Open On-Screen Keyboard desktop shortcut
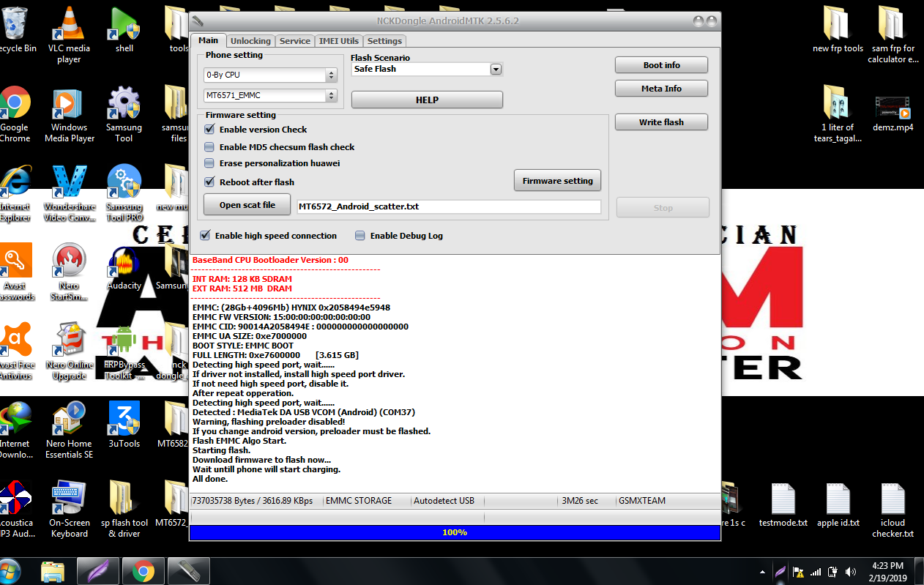Viewport: 924px width, 585px height. pyautogui.click(x=69, y=509)
